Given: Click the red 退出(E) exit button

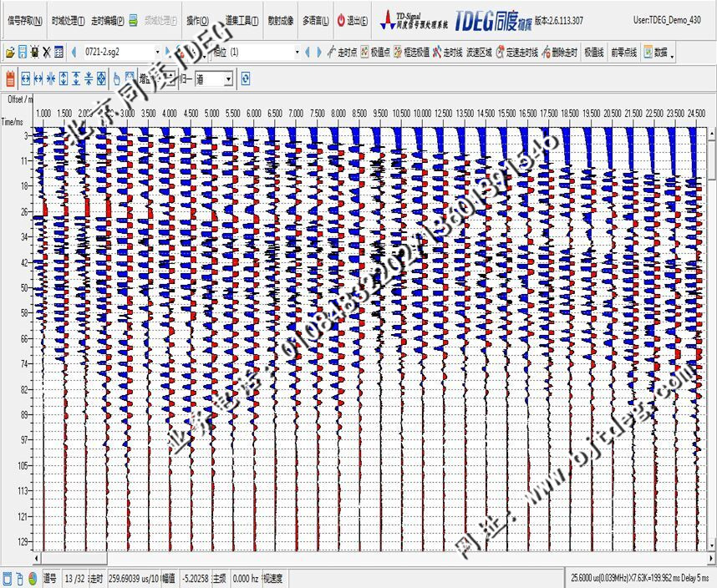Looking at the screenshot, I should (x=353, y=21).
